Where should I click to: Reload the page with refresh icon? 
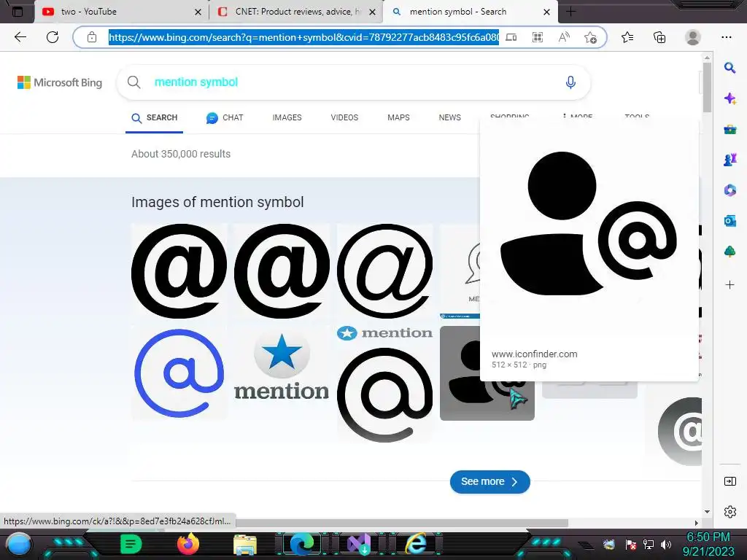pyautogui.click(x=53, y=37)
